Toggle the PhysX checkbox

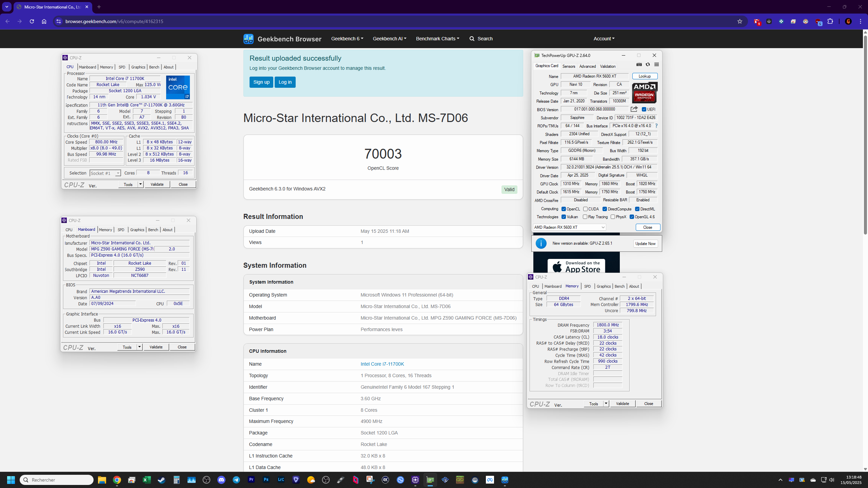(613, 217)
